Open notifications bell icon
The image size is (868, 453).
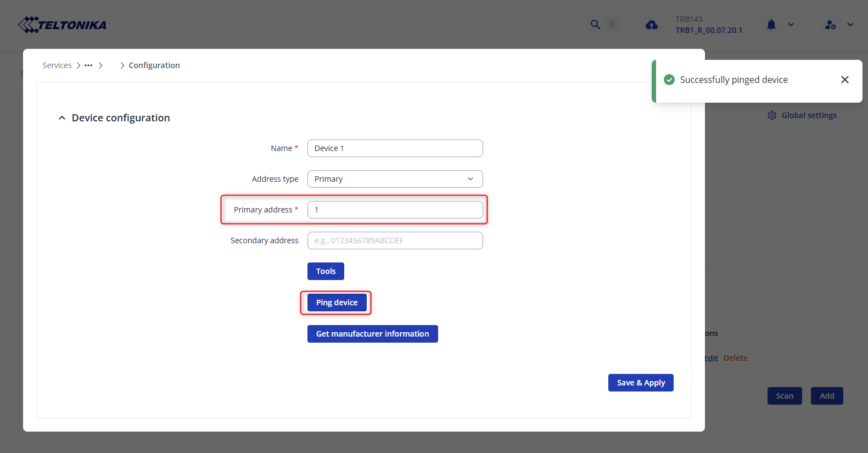[x=771, y=25]
